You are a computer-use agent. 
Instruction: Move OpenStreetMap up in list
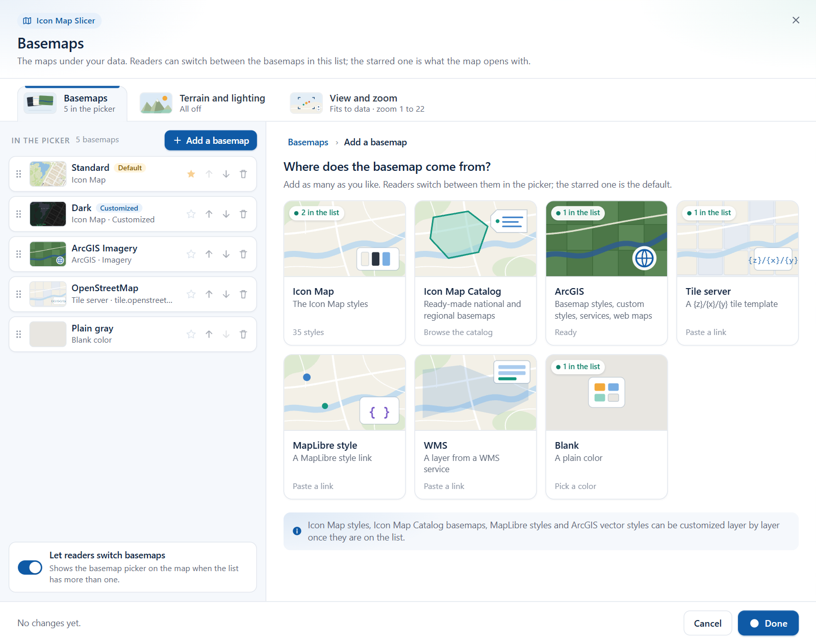click(x=209, y=294)
